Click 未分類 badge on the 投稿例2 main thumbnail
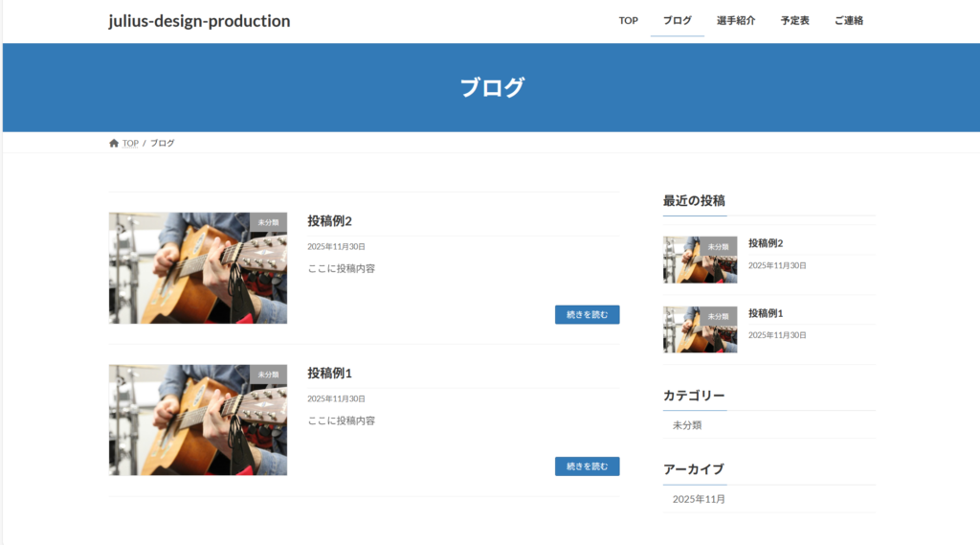The image size is (980, 545). [268, 222]
